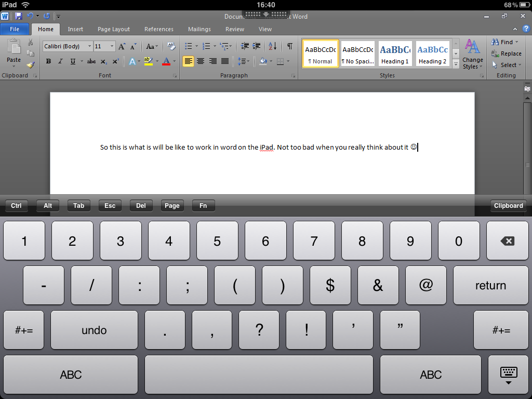This screenshot has width=532, height=399.
Task: Tap the Ctrl modifier key button
Action: (x=16, y=206)
